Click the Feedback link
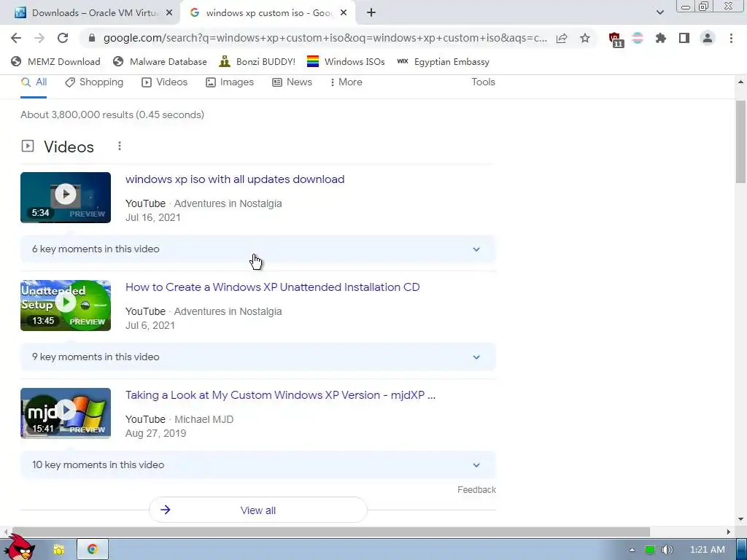Viewport: 747px width, 560px height. point(476,490)
